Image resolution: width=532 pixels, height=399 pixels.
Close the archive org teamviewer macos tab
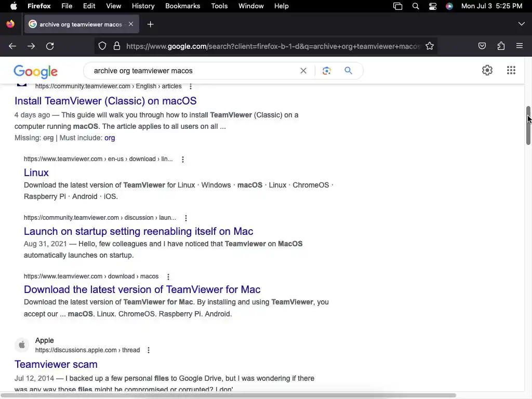coord(131,24)
